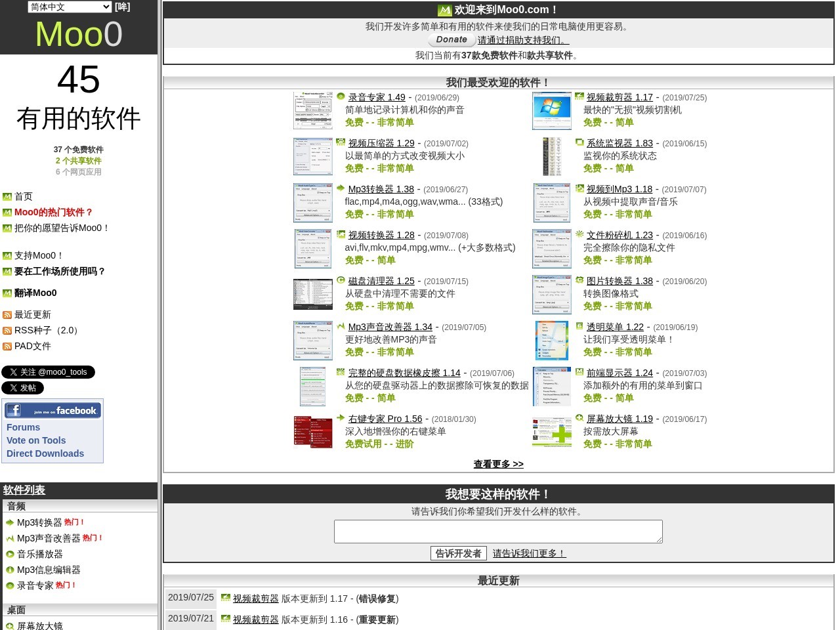Open Moo0的热门软件 sidebar item
Screen dimensions: 840x630
pyautogui.click(x=54, y=212)
